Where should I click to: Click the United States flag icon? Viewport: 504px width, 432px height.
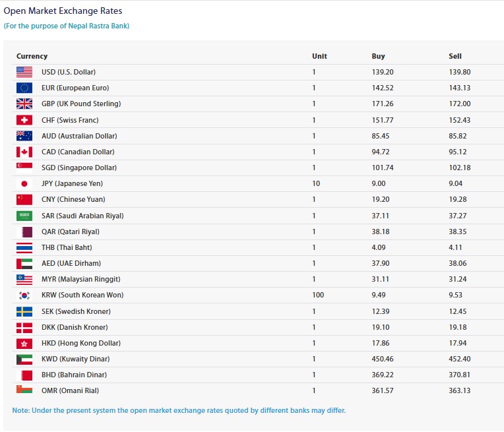[24, 72]
